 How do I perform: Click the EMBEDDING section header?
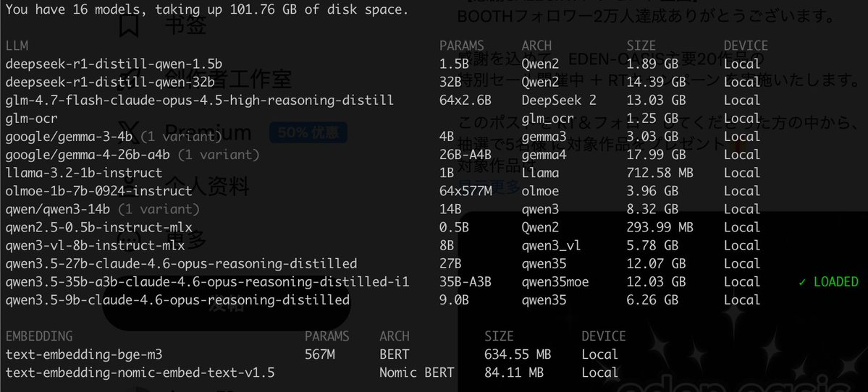(39, 336)
